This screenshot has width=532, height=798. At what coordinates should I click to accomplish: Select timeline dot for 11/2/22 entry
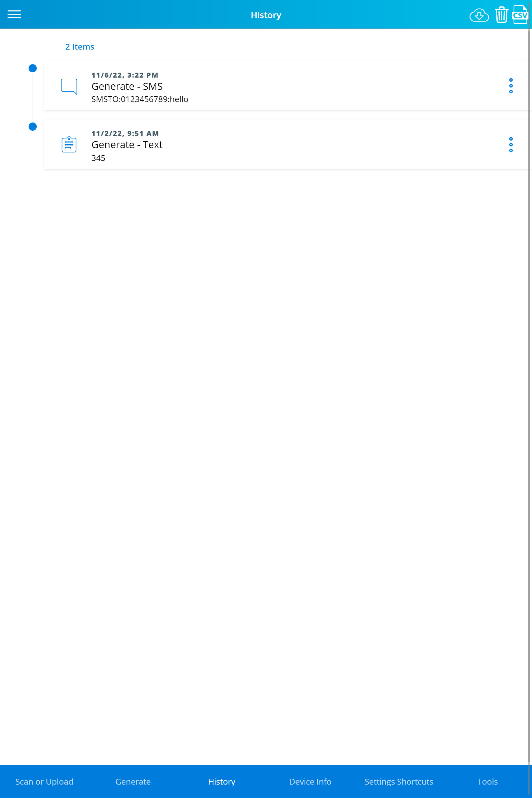coord(33,127)
